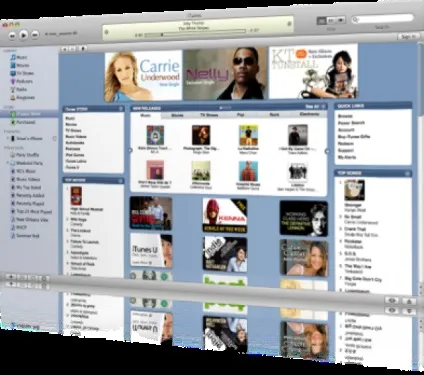Show more New Releases with right arrow

click(x=327, y=151)
